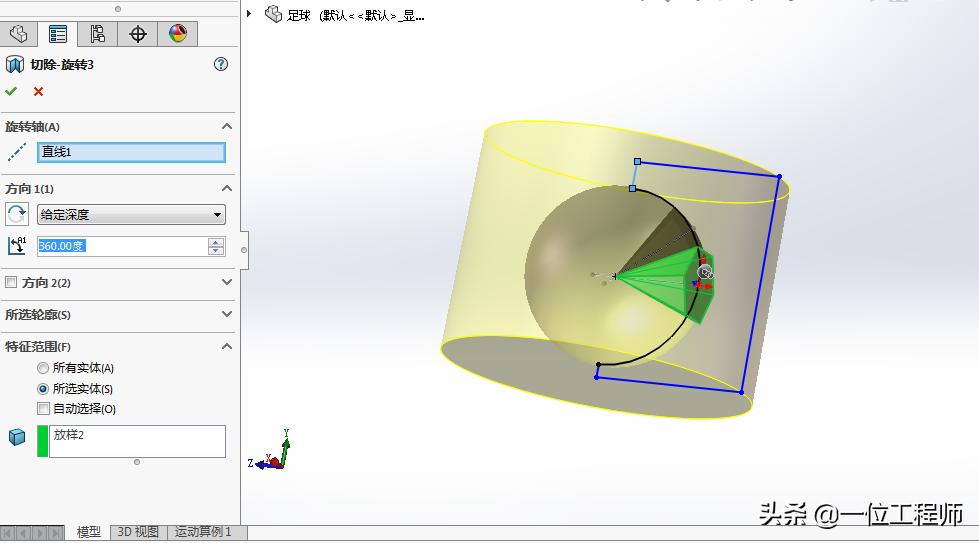Image resolution: width=979 pixels, height=543 pixels.
Task: Open the FeatureManager design tree tab
Action: tap(18, 34)
